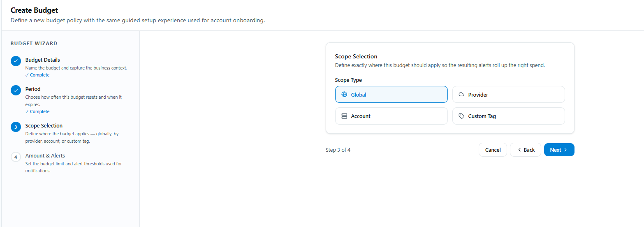Click the cloud icon in Provider option
The height and width of the screenshot is (227, 644).
point(461,95)
